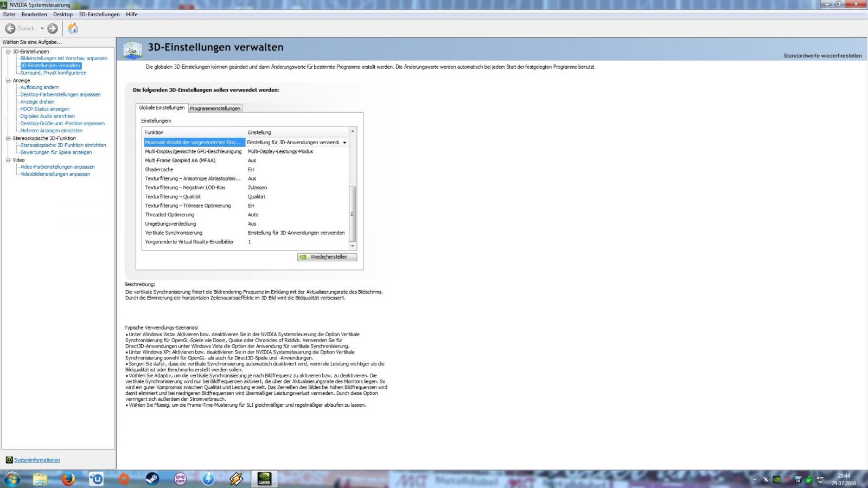The width and height of the screenshot is (868, 488).
Task: Show hidden tray icons arrow
Action: click(755, 479)
